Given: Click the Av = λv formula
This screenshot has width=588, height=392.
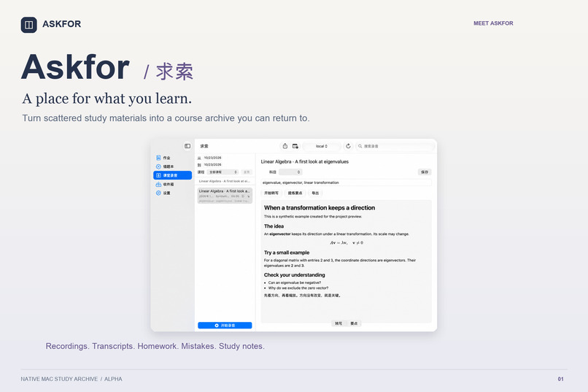Looking at the screenshot, I should tap(347, 242).
